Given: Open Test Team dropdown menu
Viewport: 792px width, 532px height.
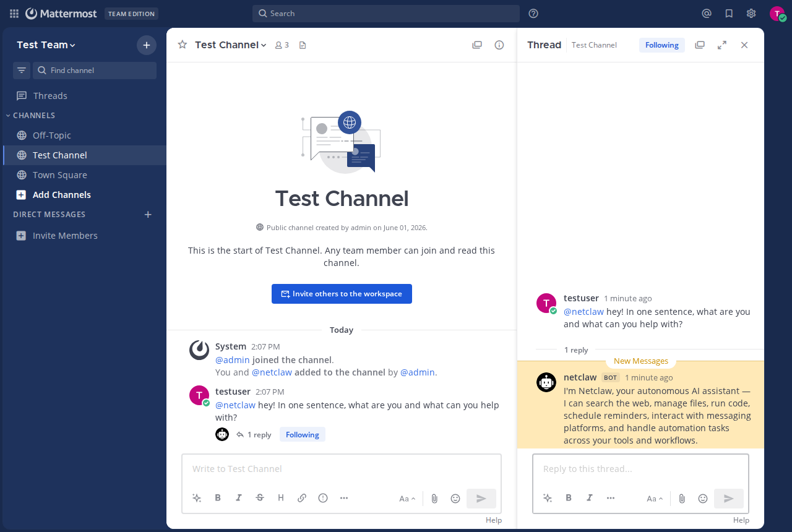Looking at the screenshot, I should (x=46, y=45).
